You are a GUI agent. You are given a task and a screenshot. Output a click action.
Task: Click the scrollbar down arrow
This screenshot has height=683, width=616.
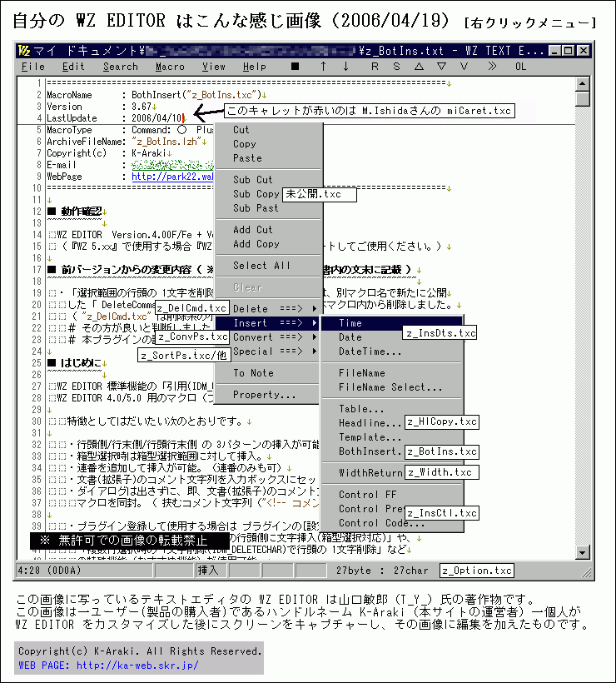[x=583, y=553]
